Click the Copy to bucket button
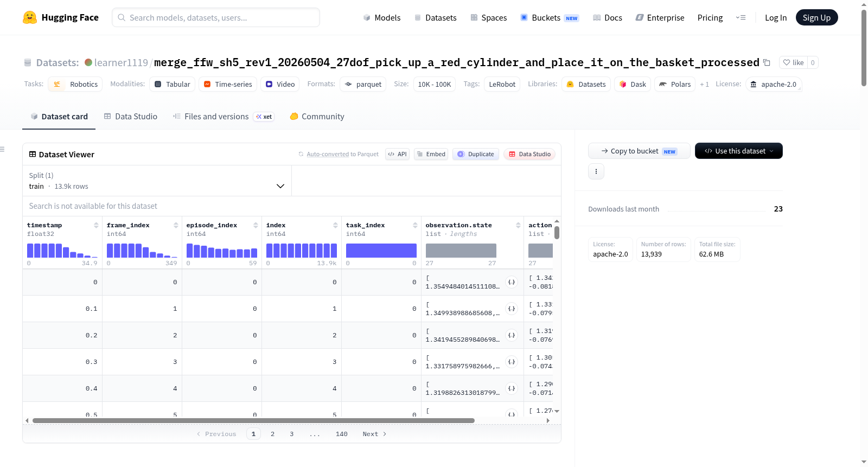This screenshot has width=868, height=467. [x=639, y=151]
